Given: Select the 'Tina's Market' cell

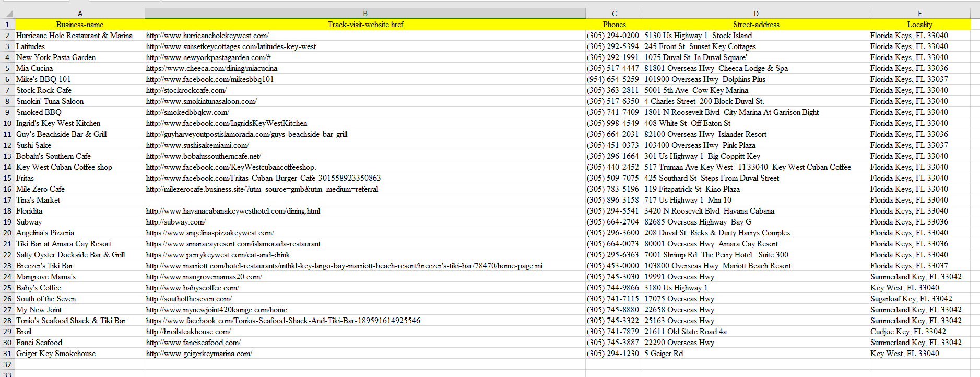Looking at the screenshot, I should pos(80,200).
